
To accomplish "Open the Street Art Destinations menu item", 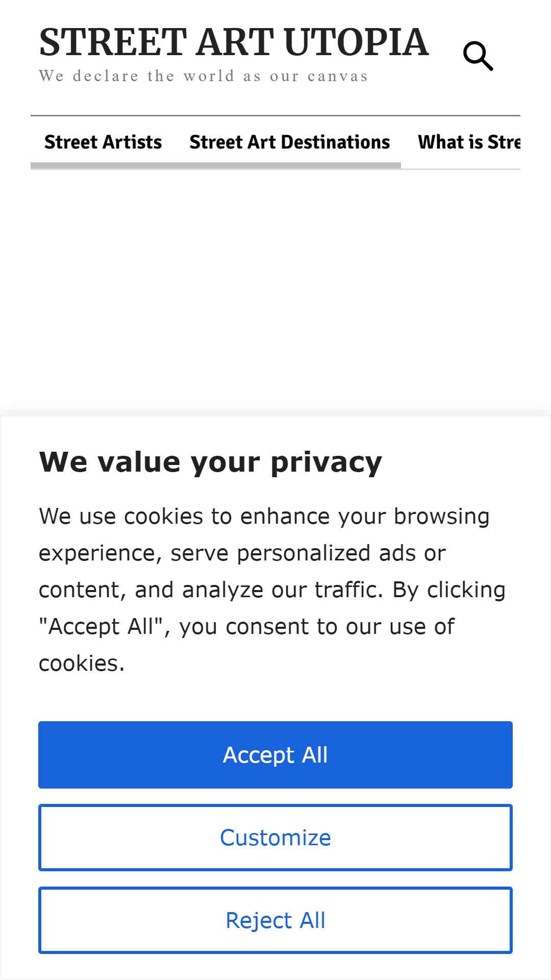I will pyautogui.click(x=290, y=142).
